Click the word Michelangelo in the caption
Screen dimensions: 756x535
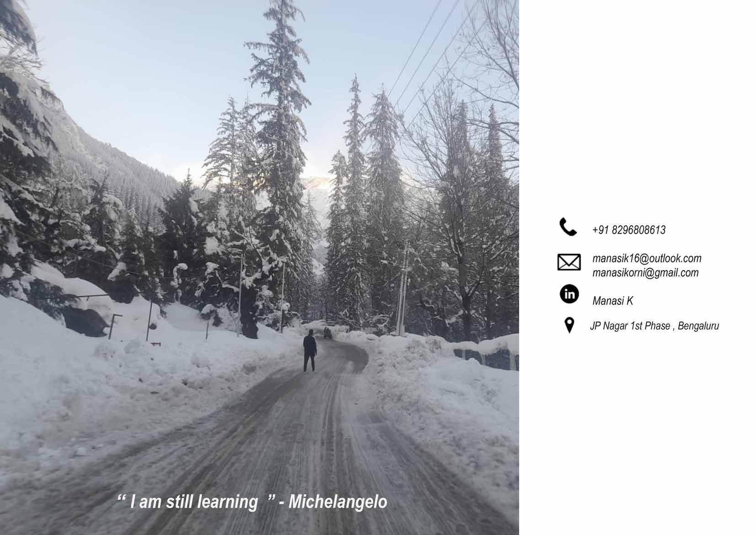click(x=338, y=502)
